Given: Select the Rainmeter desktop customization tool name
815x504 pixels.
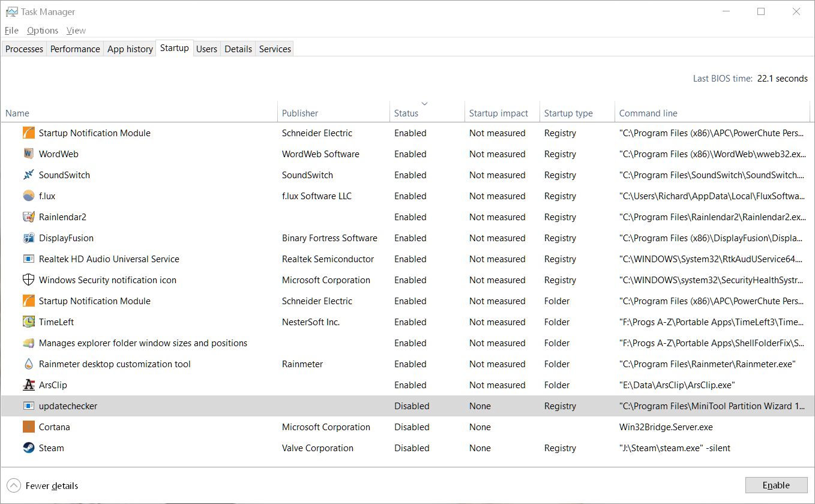Looking at the screenshot, I should point(115,364).
